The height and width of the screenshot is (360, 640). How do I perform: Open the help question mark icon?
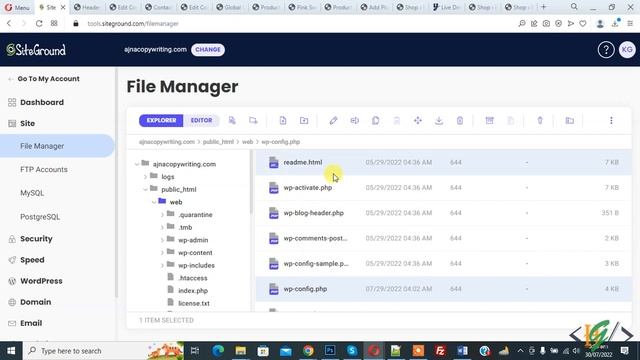(606, 50)
